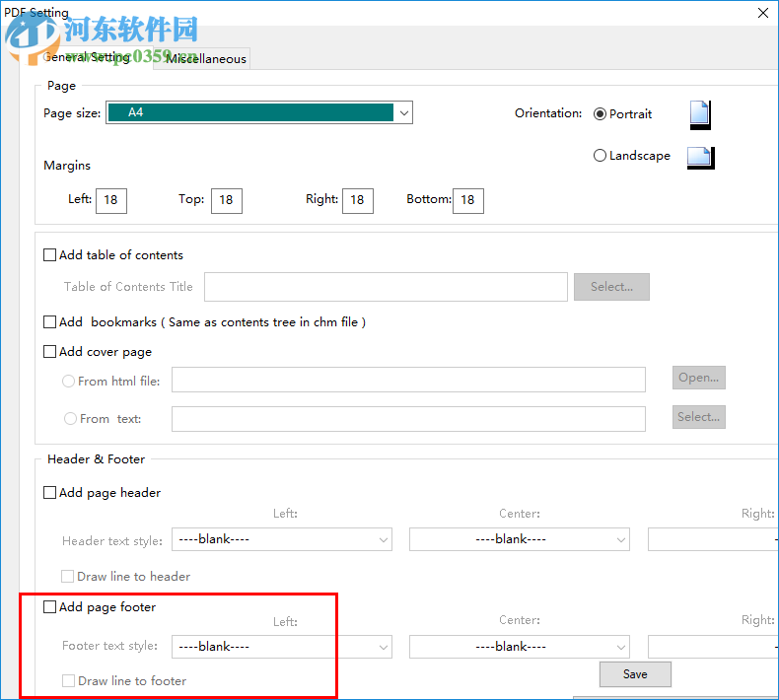Toggle Draw line to footer checkbox
This screenshot has width=779, height=700.
pyautogui.click(x=69, y=680)
